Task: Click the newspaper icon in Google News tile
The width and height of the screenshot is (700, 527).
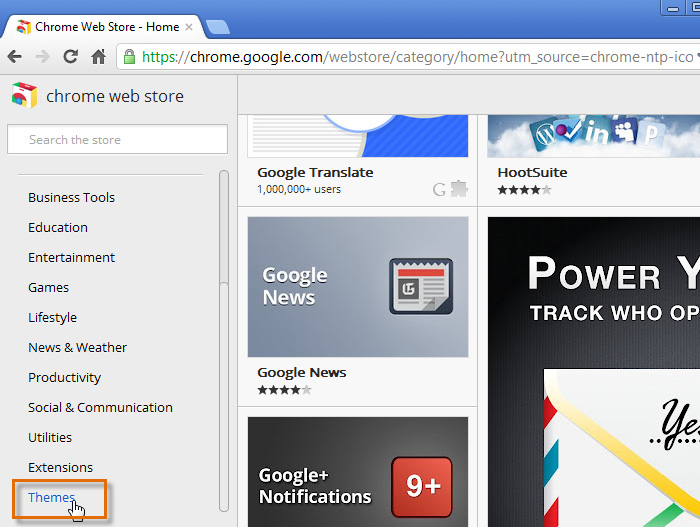Action: point(421,286)
